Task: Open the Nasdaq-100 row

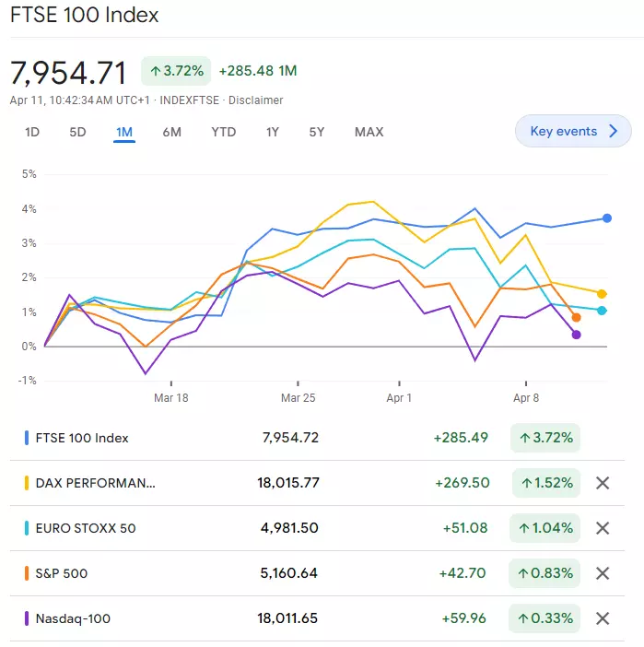Action: coord(317,618)
